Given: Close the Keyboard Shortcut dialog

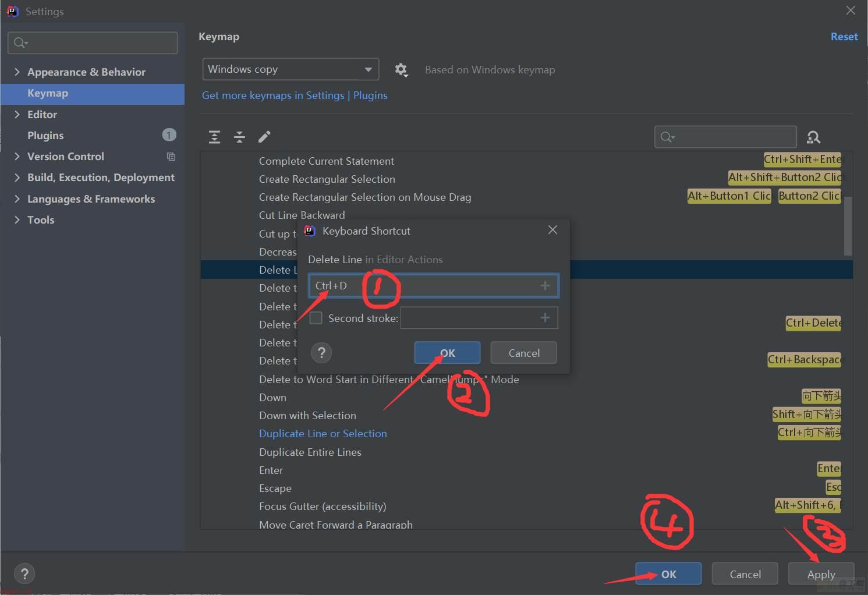Looking at the screenshot, I should tap(552, 230).
